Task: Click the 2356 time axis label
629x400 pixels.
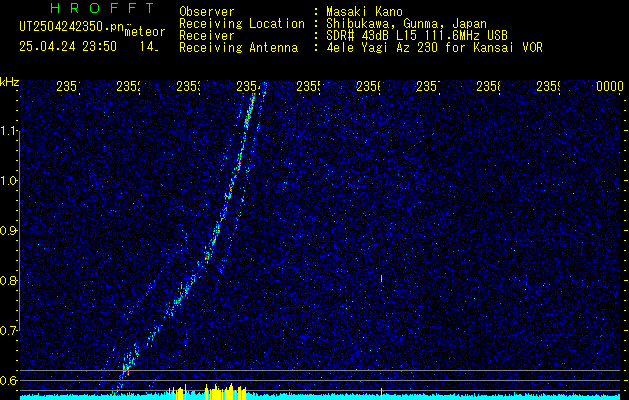Action: click(369, 86)
